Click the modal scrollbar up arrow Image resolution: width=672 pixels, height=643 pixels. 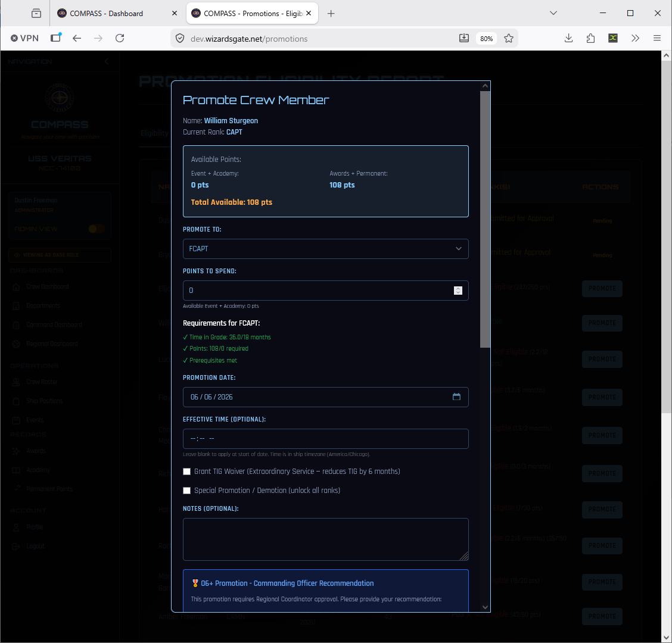[485, 86]
